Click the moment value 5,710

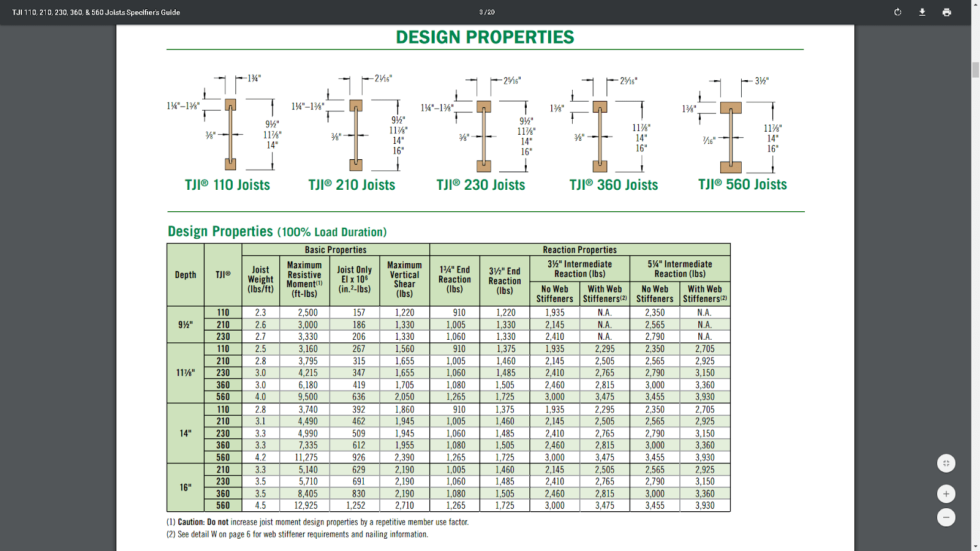point(307,481)
